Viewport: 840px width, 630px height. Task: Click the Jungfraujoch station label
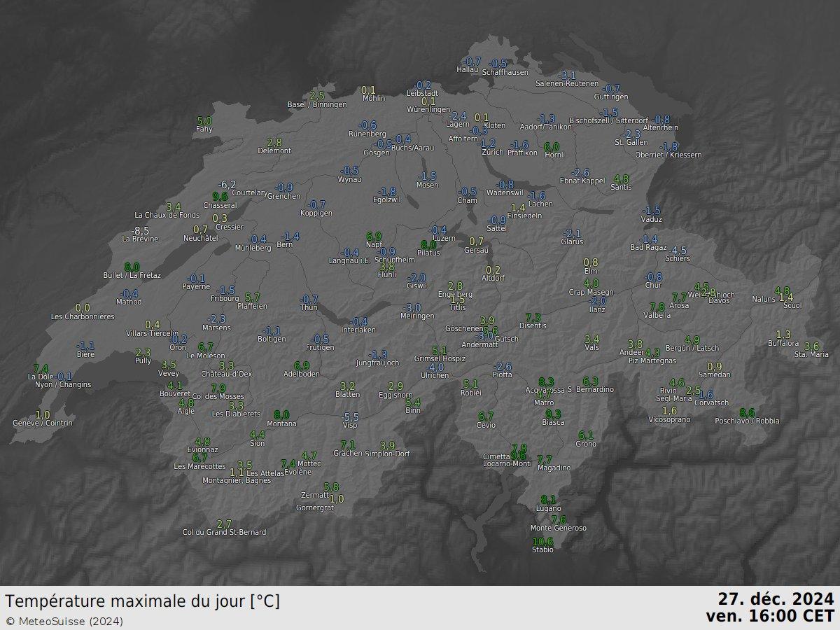[x=377, y=363]
